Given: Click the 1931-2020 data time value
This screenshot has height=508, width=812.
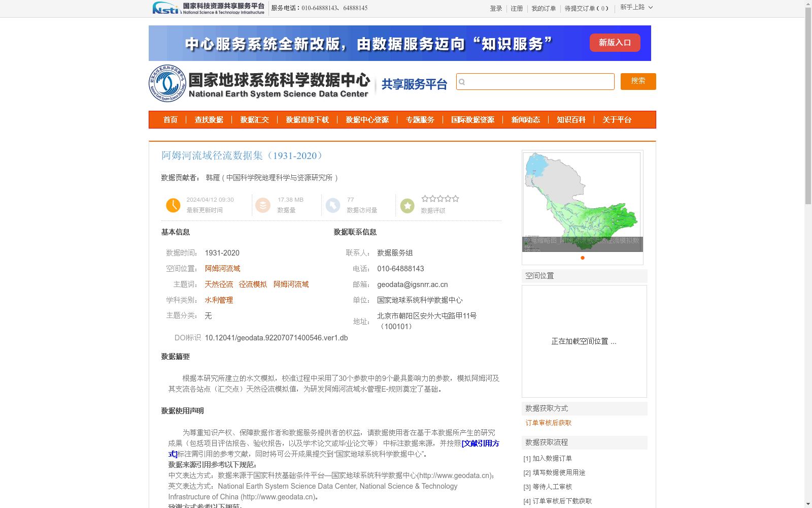Looking at the screenshot, I should [x=222, y=253].
